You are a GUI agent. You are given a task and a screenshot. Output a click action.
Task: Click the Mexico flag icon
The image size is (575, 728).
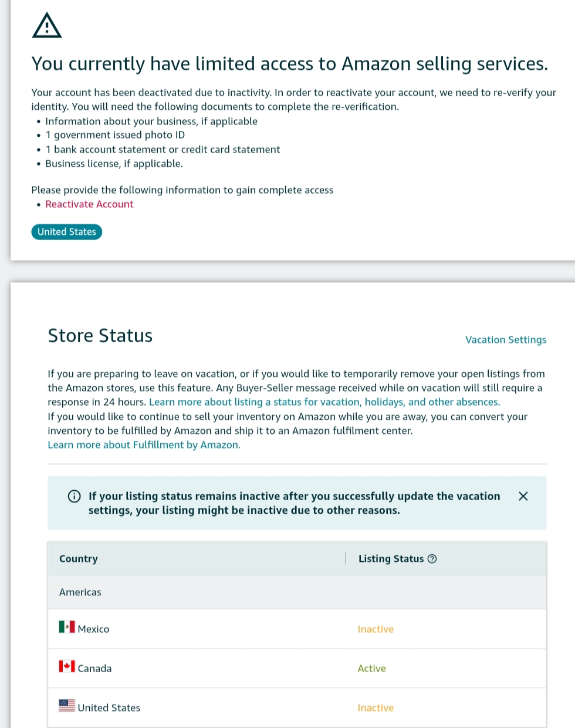click(67, 627)
